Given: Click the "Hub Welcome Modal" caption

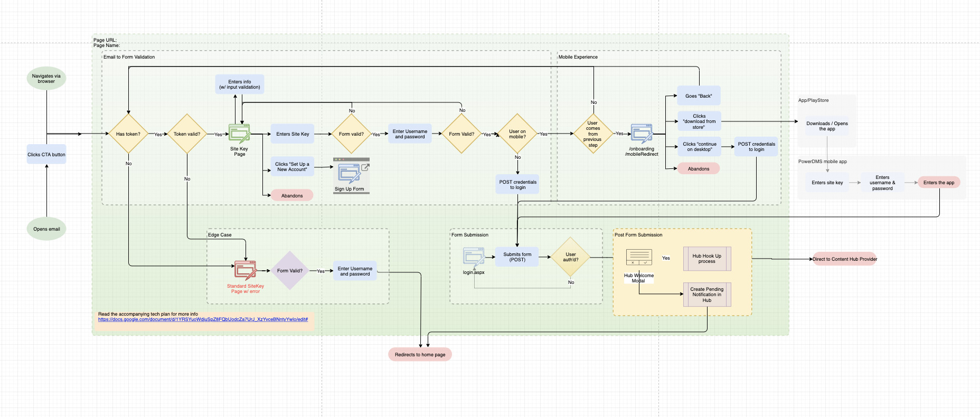Looking at the screenshot, I should click(639, 278).
